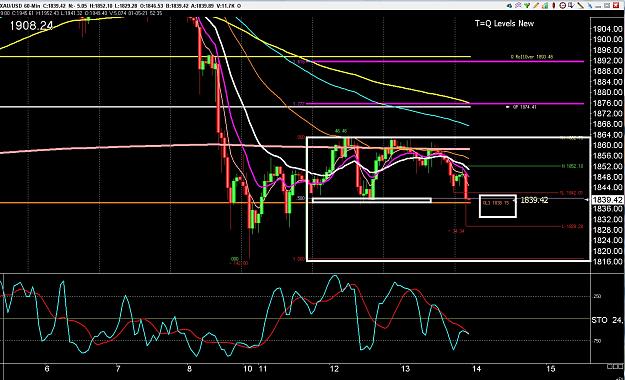Click the small circle after V:11.7K in title
The height and width of the screenshot is (380, 625).
tap(239, 6)
